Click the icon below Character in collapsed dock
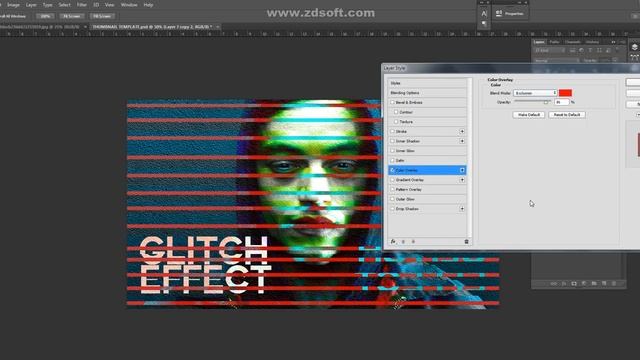640x360 pixels. point(484,24)
